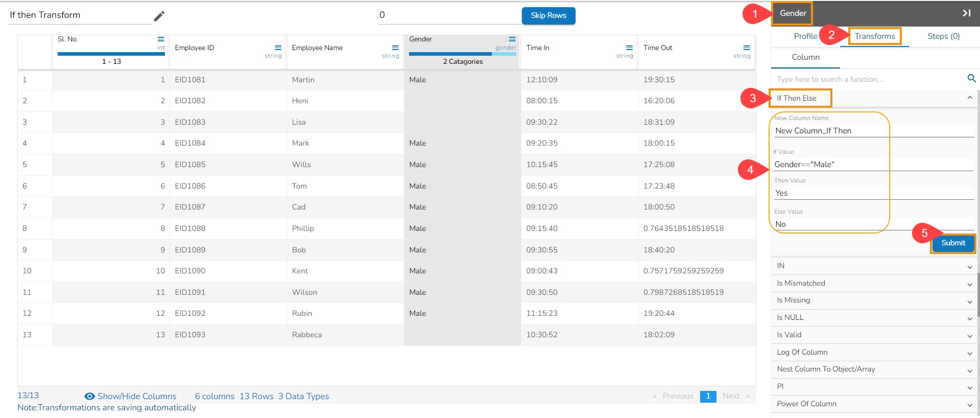This screenshot has height=418, width=980.
Task: Focus the Else Value input field
Action: pos(868,224)
